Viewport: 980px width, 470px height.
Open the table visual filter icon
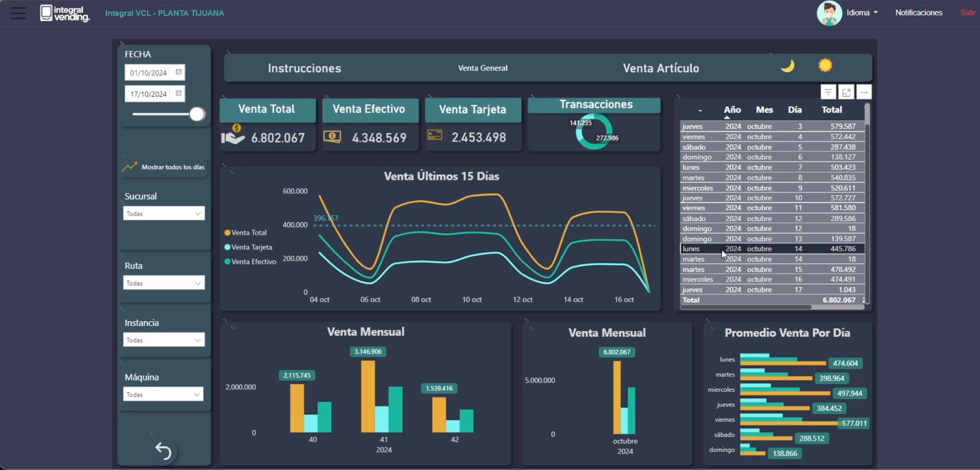pyautogui.click(x=828, y=92)
